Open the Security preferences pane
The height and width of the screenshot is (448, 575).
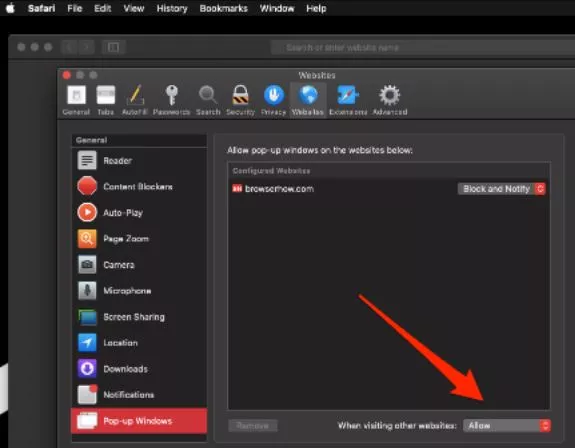[x=241, y=100]
